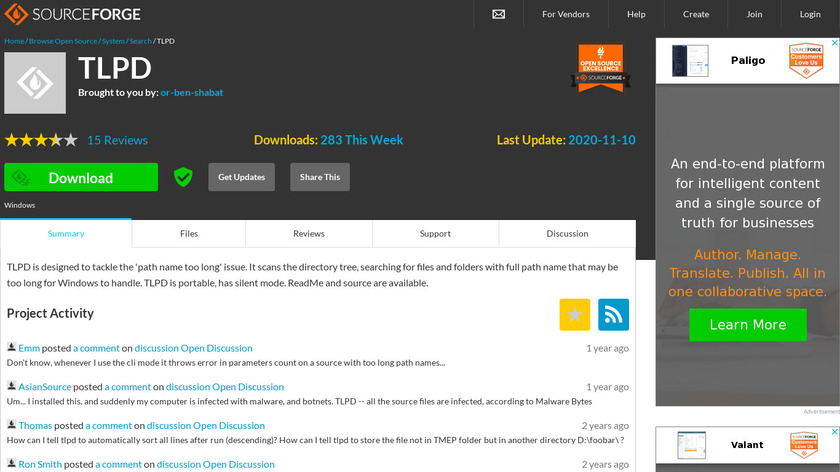Open the System breadcrumb link
The width and height of the screenshot is (840, 472).
(113, 41)
